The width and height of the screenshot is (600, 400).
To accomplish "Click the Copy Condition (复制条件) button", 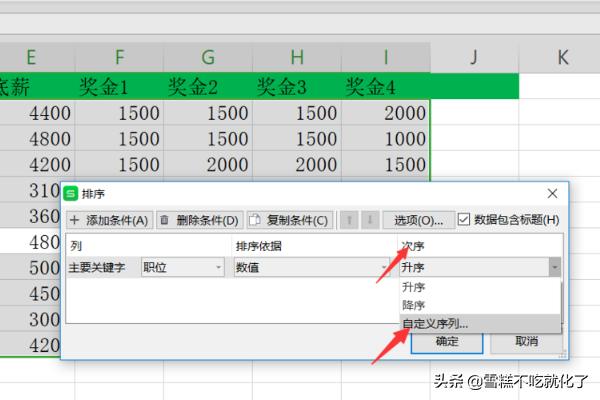I will coord(288,219).
